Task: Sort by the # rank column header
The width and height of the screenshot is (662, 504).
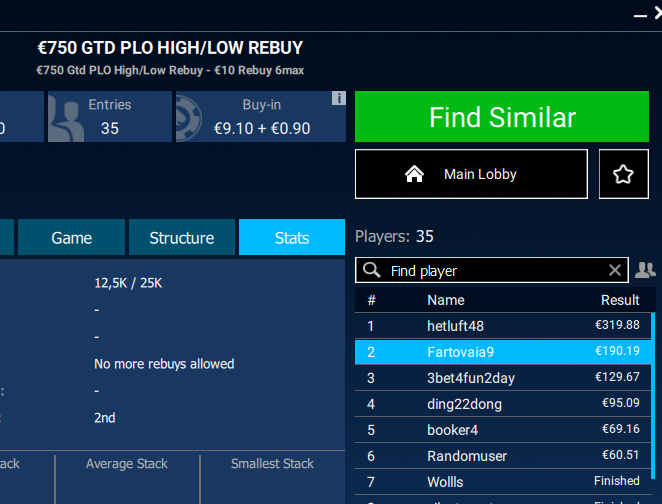Action: pos(372,300)
